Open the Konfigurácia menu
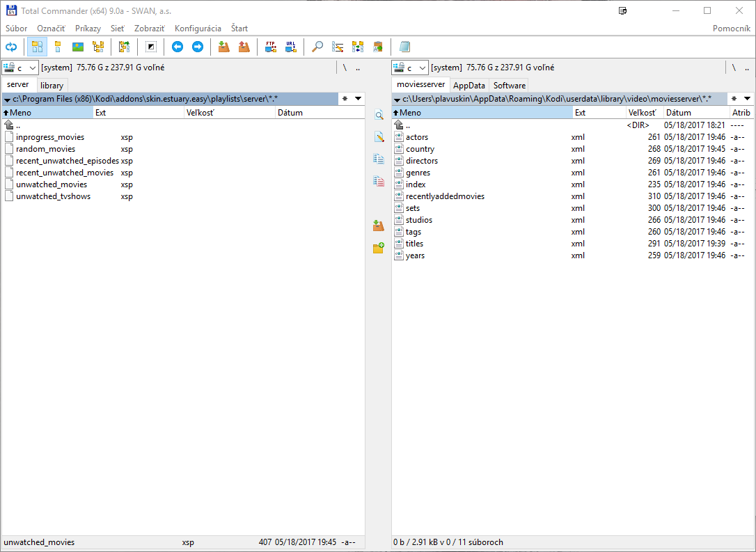This screenshot has height=552, width=756. tap(198, 29)
